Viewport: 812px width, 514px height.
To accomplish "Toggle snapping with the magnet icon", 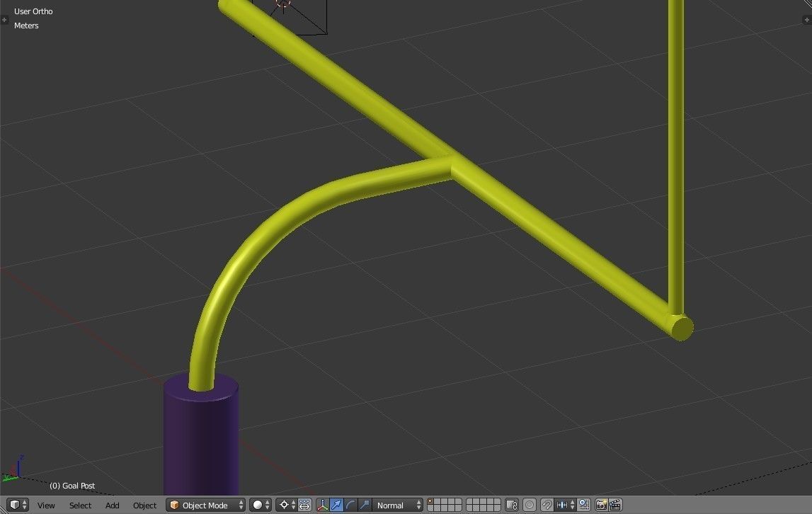I will pyautogui.click(x=546, y=505).
